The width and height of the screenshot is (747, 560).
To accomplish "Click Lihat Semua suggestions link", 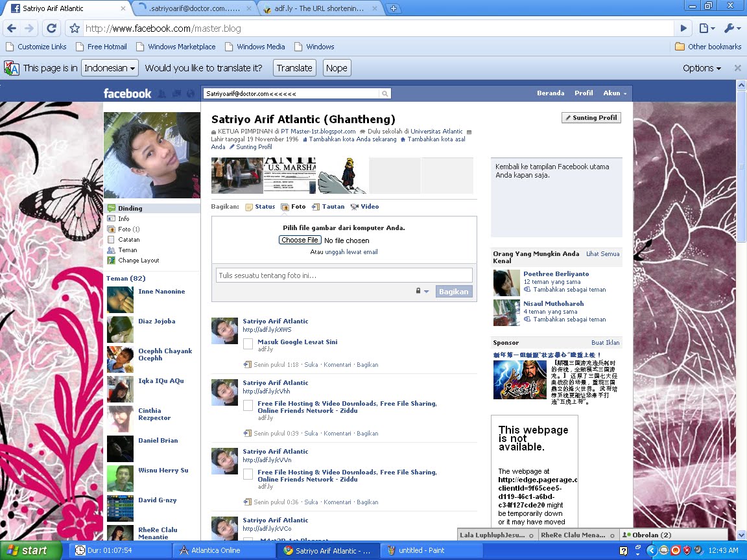I will click(x=602, y=254).
